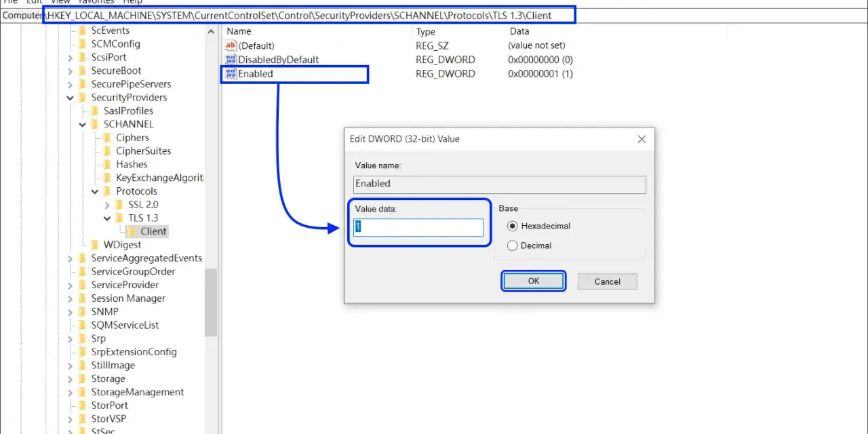868x434 pixels.
Task: Click the KeyExchangeAlgorithms folder icon
Action: [x=107, y=178]
